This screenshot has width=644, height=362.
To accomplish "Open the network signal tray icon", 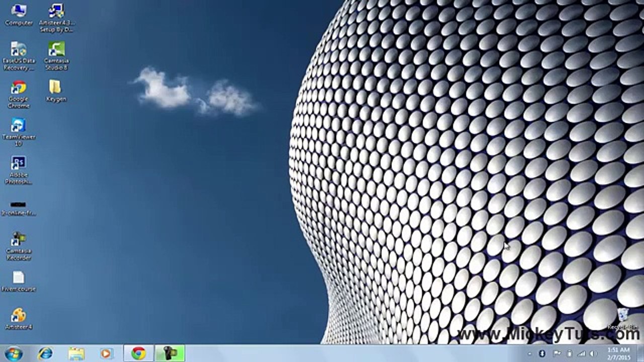I will point(582,354).
